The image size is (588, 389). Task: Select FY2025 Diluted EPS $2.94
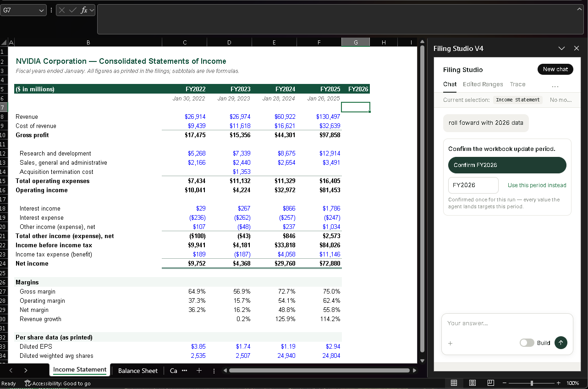pos(319,346)
